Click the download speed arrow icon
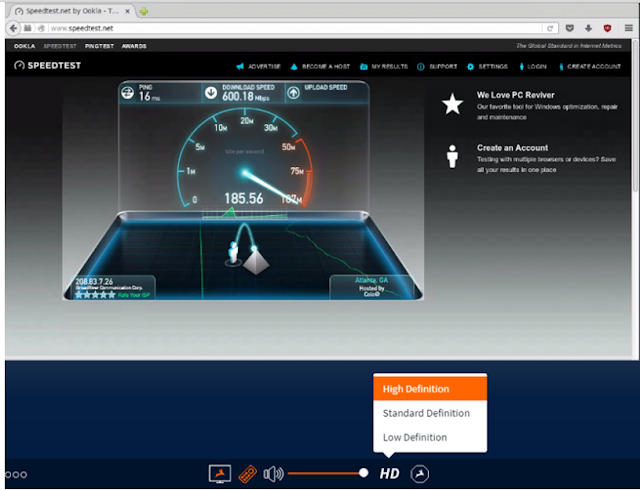 pos(211,93)
